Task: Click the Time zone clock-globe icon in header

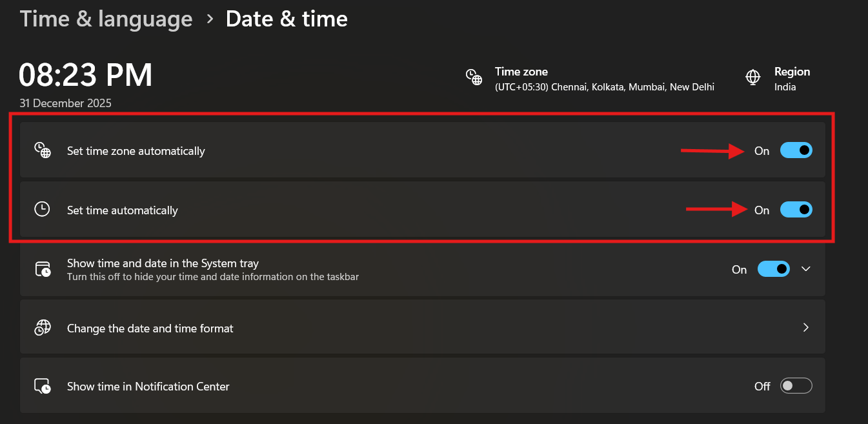Action: tap(474, 77)
